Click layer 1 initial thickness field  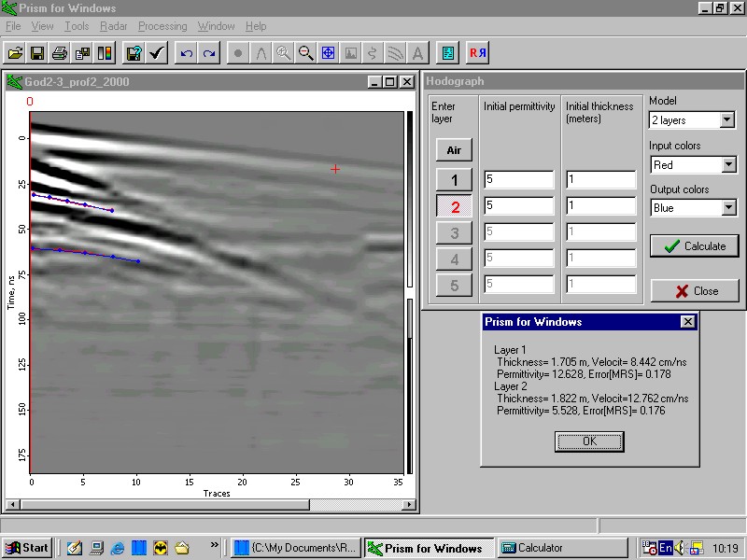pos(600,179)
